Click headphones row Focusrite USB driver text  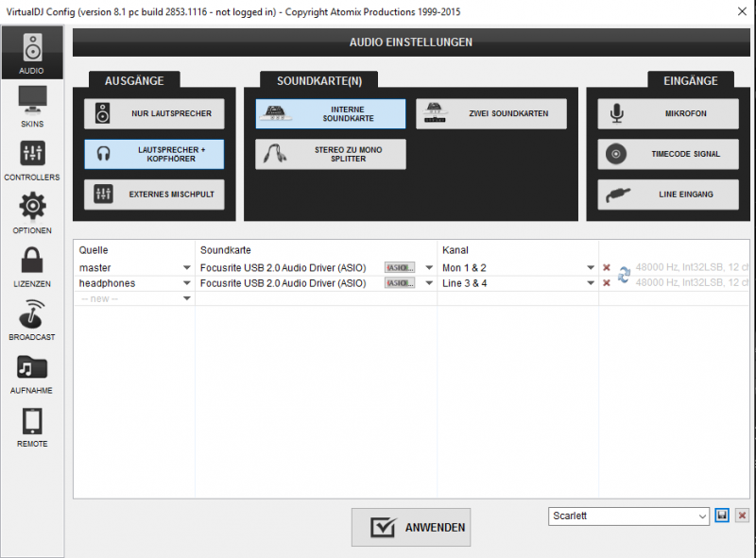[283, 283]
